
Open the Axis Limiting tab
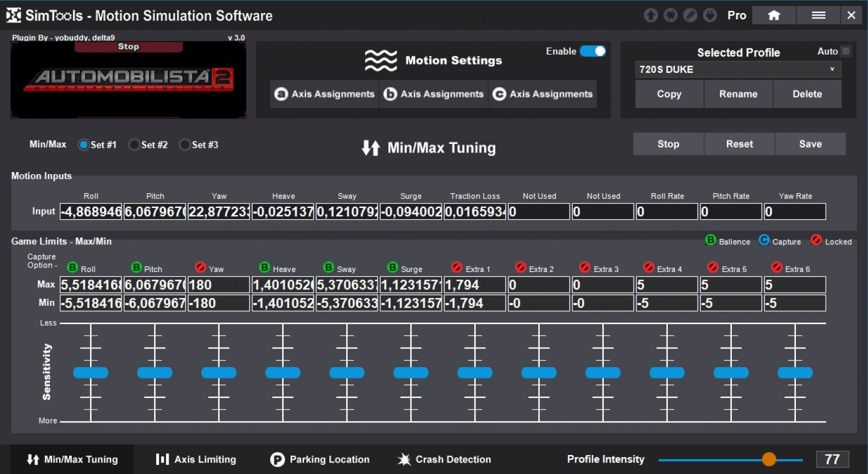[x=196, y=459]
